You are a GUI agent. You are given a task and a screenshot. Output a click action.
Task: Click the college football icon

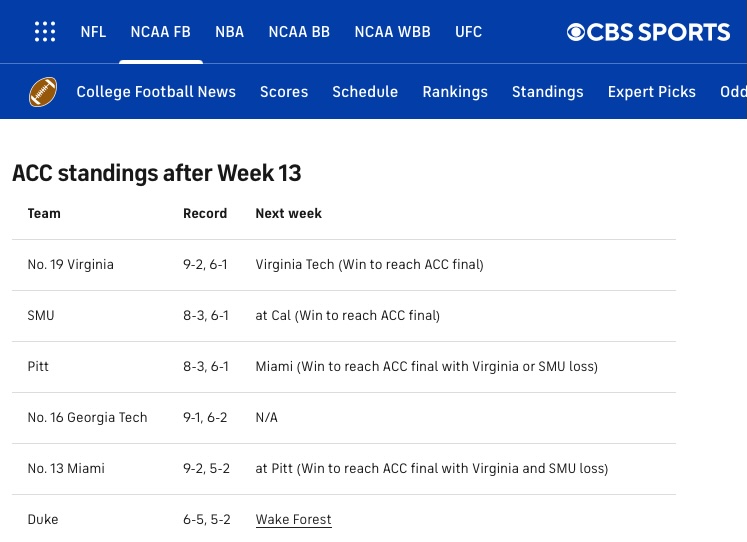point(44,92)
